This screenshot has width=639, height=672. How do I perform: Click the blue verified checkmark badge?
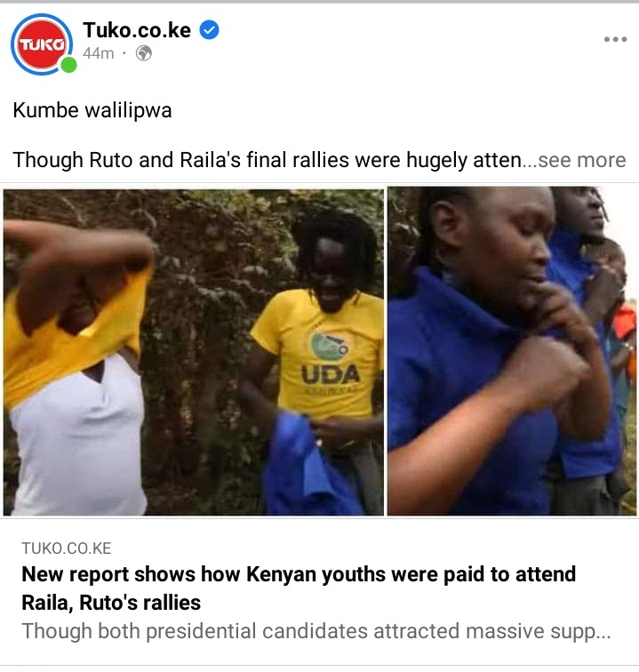coord(210,30)
